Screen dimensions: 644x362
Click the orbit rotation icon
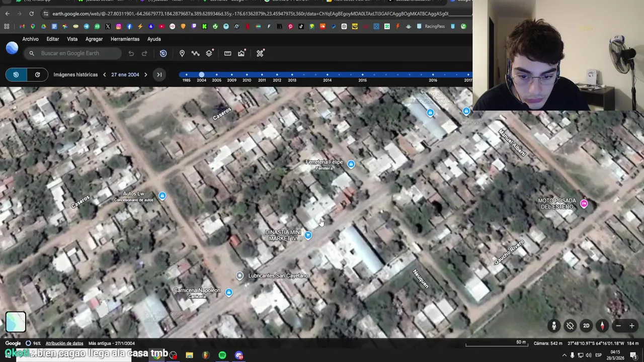click(x=570, y=326)
